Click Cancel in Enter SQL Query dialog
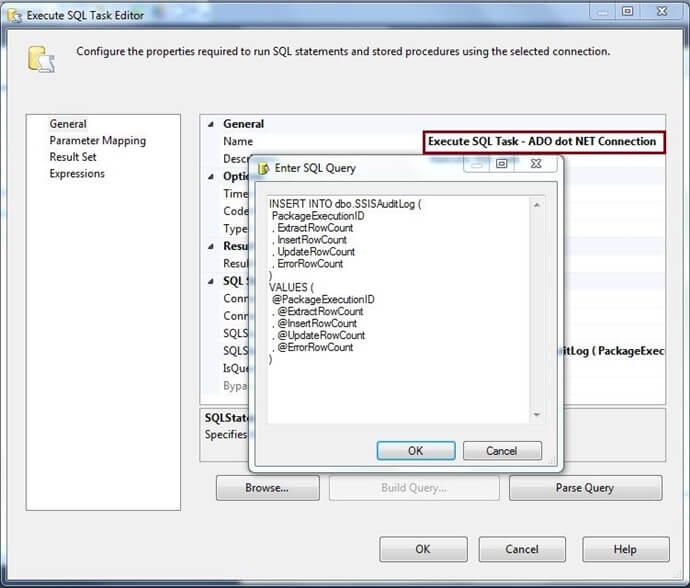The image size is (690, 588). point(502,451)
